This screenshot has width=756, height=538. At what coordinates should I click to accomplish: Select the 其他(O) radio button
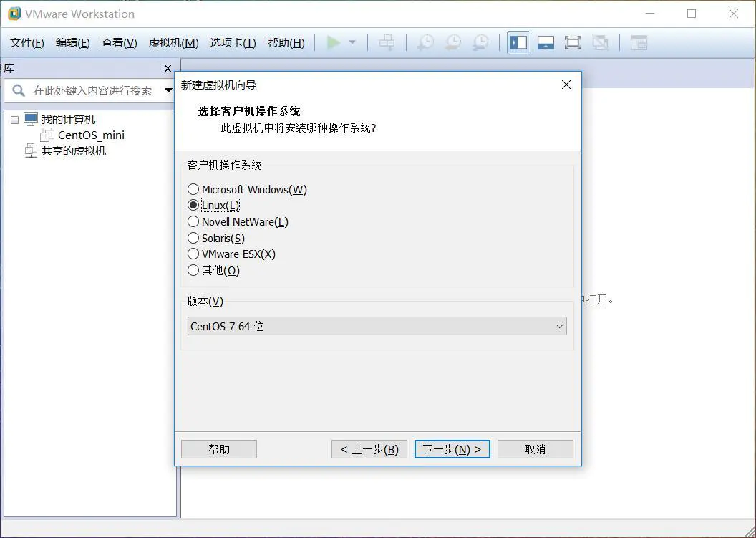pyautogui.click(x=193, y=270)
